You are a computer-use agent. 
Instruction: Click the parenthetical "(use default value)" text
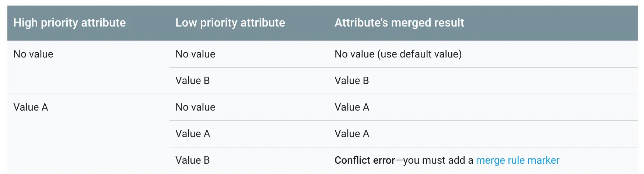(419, 54)
